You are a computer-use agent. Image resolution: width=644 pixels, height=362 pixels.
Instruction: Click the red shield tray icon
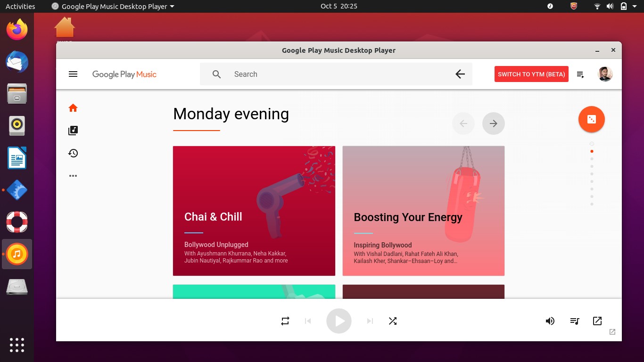pos(574,6)
